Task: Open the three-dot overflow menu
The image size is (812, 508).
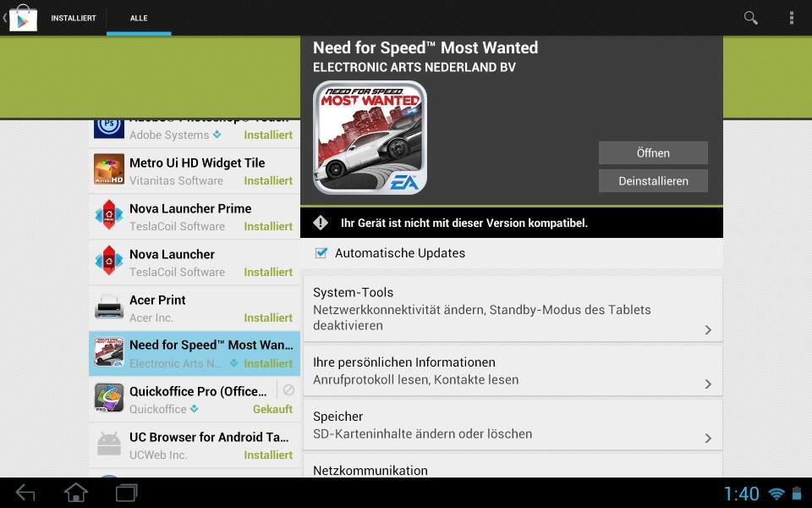Action: pyautogui.click(x=792, y=18)
